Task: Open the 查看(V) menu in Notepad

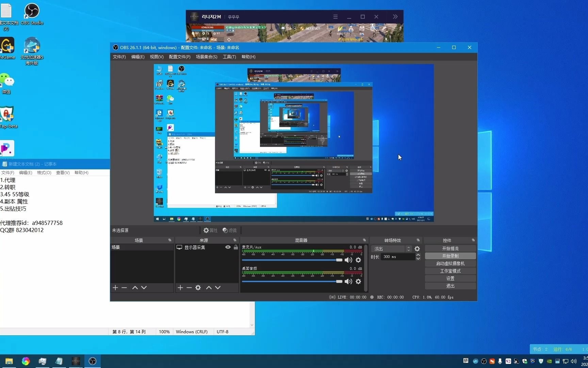Action: (63, 173)
